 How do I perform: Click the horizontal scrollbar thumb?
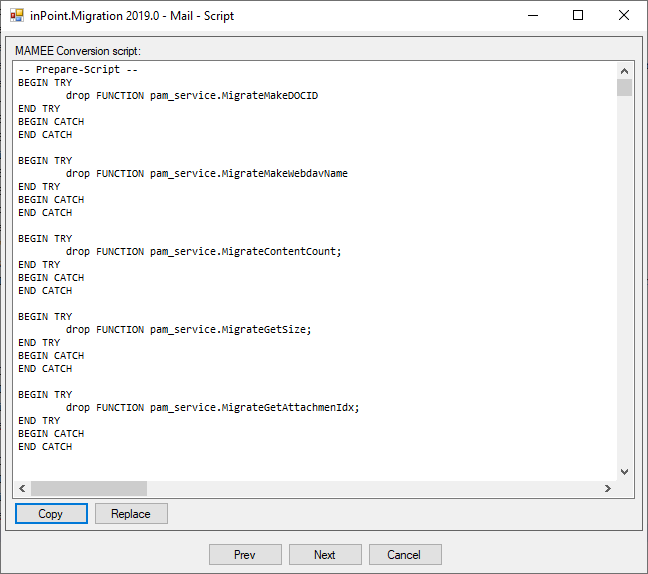pyautogui.click(x=89, y=489)
